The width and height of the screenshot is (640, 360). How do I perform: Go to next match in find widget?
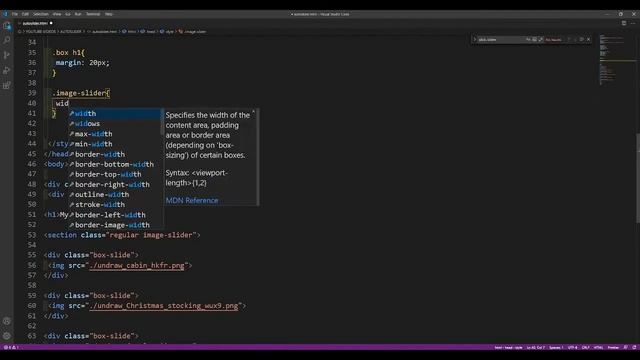pos(575,40)
